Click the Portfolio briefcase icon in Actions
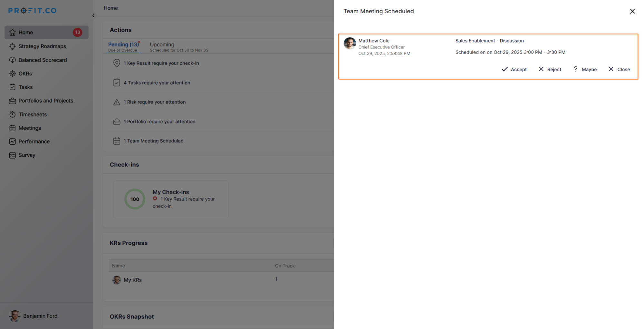Image resolution: width=644 pixels, height=329 pixels. [117, 122]
